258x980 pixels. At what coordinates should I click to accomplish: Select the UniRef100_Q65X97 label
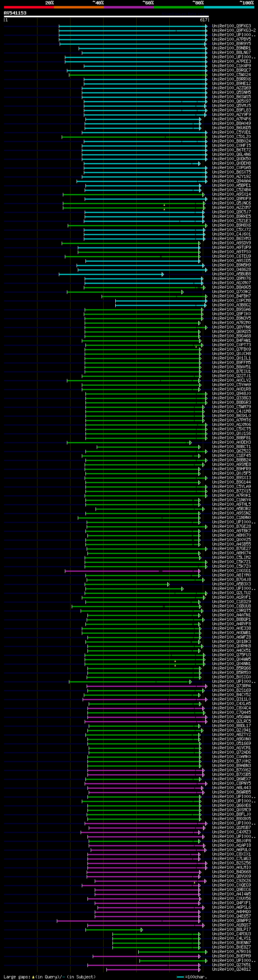(231, 101)
